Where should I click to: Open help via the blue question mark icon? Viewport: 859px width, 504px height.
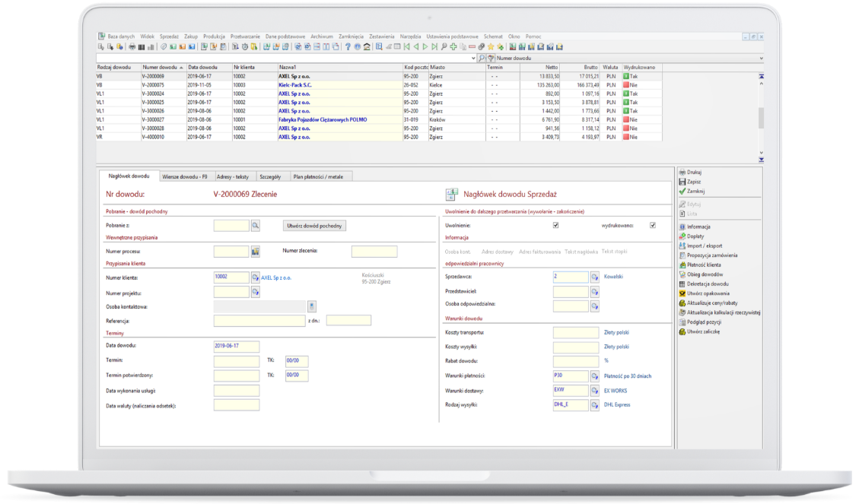pyautogui.click(x=348, y=47)
